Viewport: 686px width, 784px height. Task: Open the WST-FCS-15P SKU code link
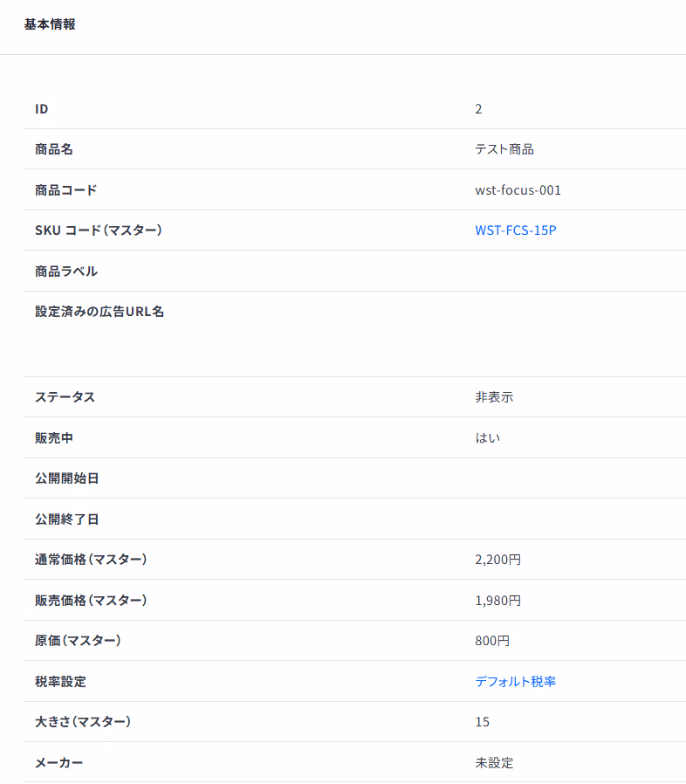tap(516, 230)
